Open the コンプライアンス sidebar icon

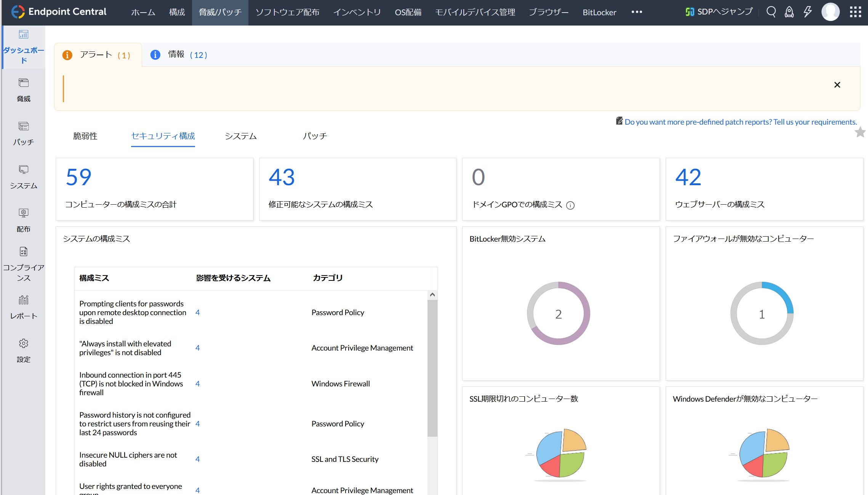pyautogui.click(x=24, y=263)
